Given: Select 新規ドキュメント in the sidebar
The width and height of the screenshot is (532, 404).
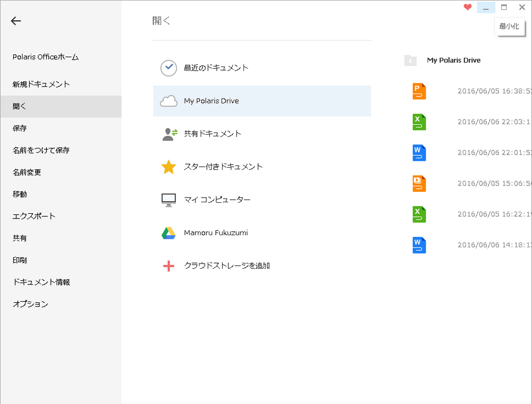Looking at the screenshot, I should [x=61, y=84].
